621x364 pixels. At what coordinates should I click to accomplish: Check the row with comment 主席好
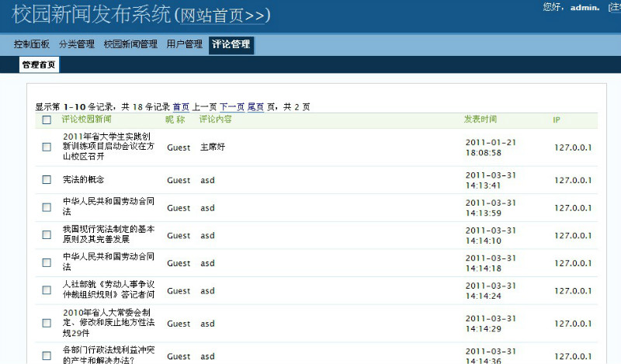click(x=47, y=147)
